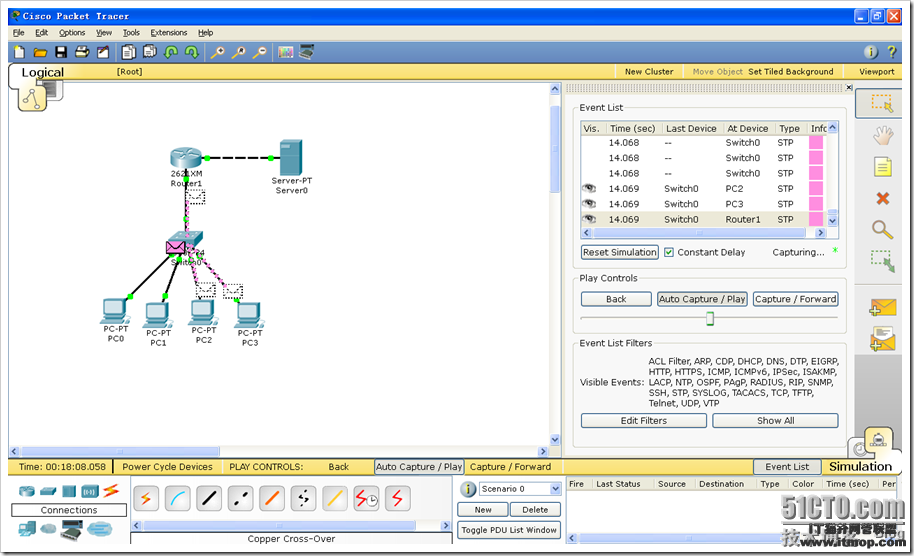Click the Zoom Out magnifier icon
Screen dimensions: 914x556
(260, 52)
